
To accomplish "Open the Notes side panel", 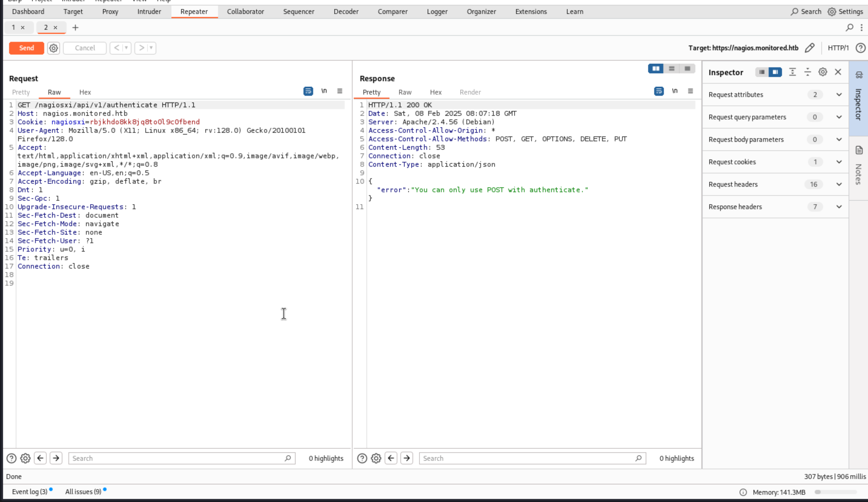I will [859, 169].
